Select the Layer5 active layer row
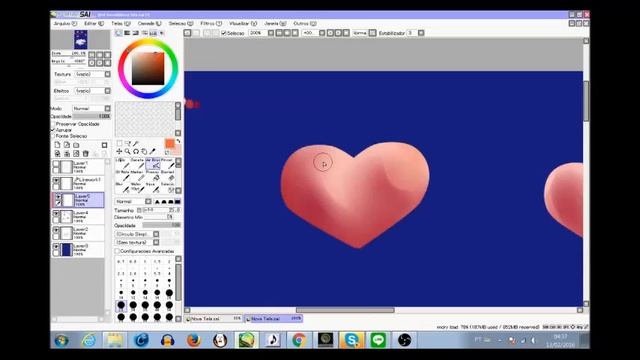The height and width of the screenshot is (360, 640). (78, 200)
